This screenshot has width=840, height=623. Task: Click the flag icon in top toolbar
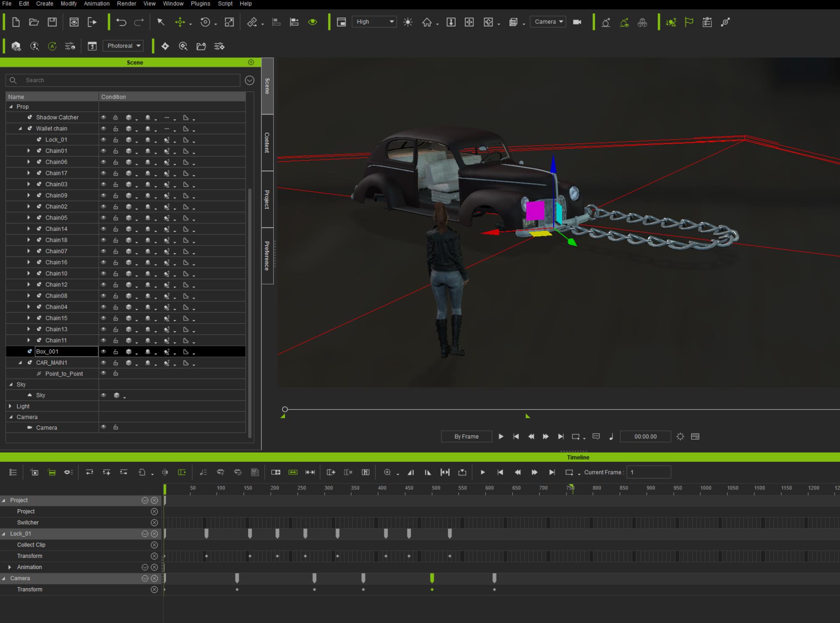[689, 22]
